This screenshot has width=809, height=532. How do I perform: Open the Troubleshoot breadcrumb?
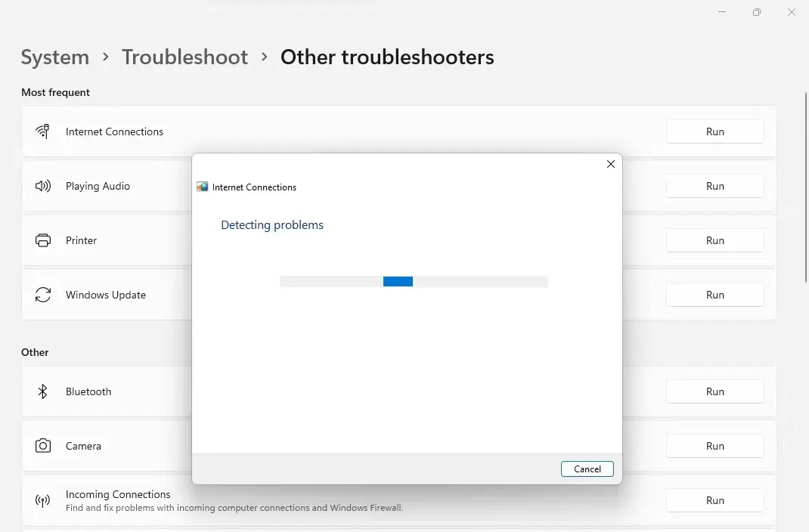[184, 57]
